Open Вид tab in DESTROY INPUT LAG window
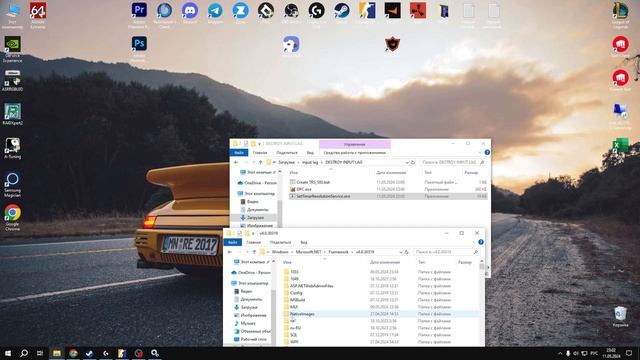Viewport: 640px width, 360px height. tap(310, 153)
